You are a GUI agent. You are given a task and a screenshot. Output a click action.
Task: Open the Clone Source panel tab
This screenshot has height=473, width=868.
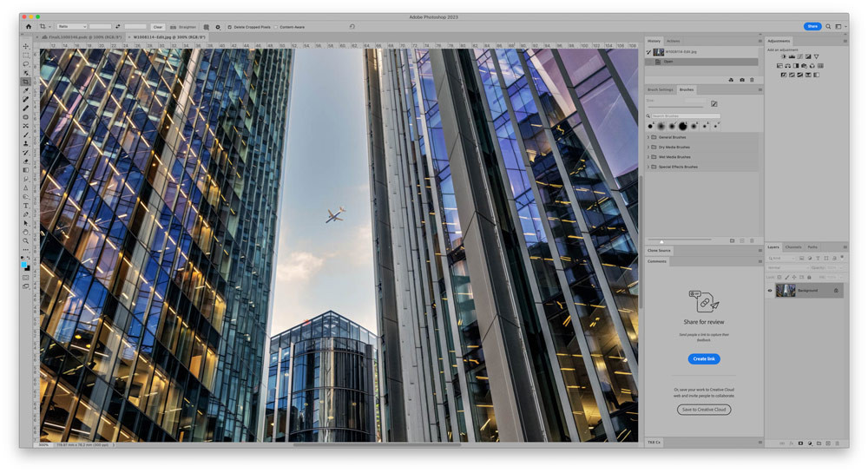659,251
